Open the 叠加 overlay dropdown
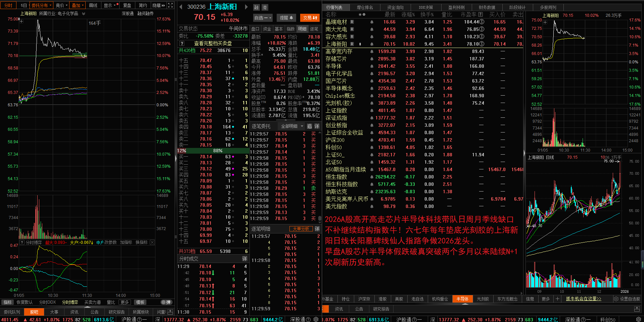644x322 pixels. [78, 5]
